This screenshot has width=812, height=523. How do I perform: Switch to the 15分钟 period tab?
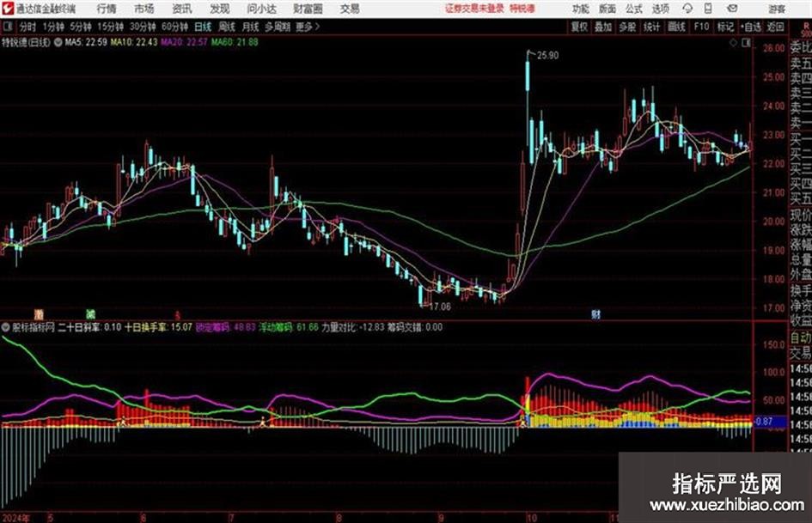point(111,27)
